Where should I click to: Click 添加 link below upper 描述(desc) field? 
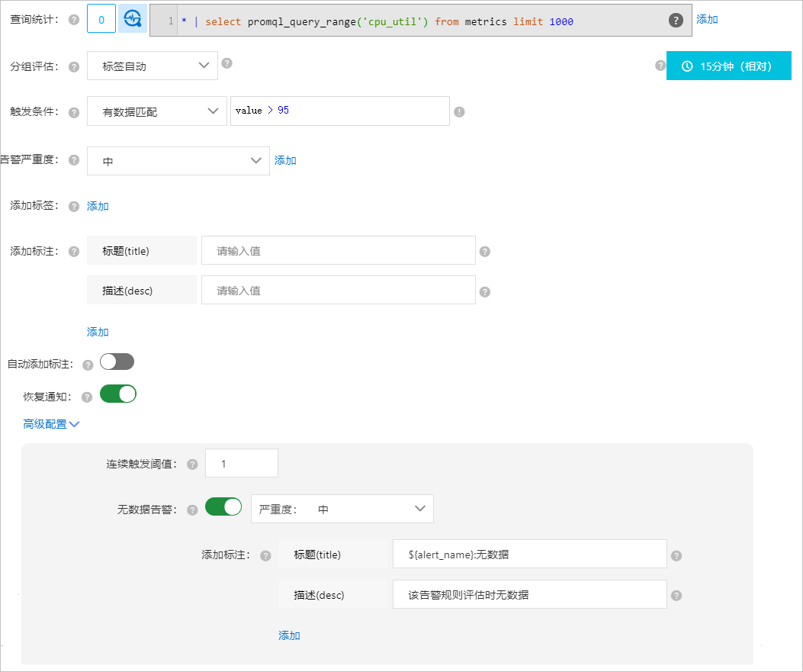[x=98, y=332]
